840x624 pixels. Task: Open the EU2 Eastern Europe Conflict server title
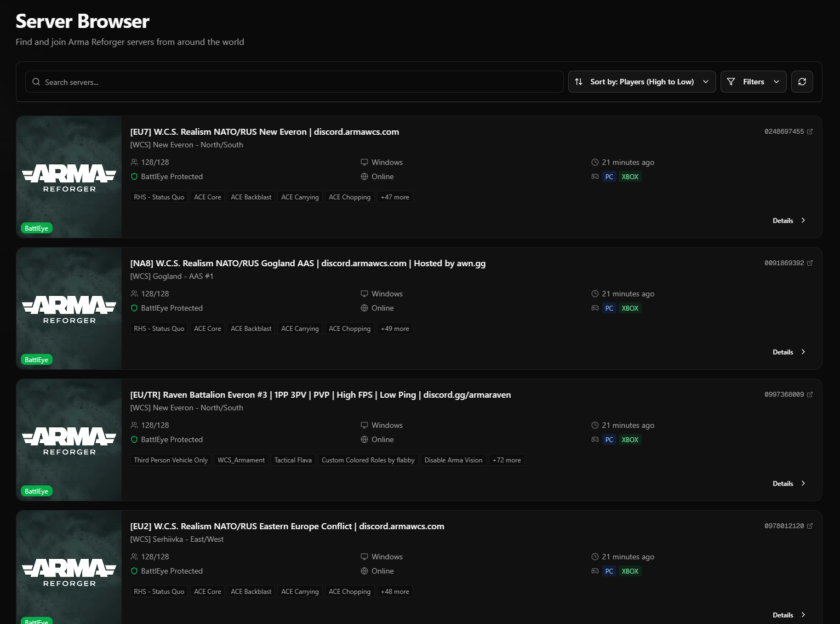(x=287, y=526)
